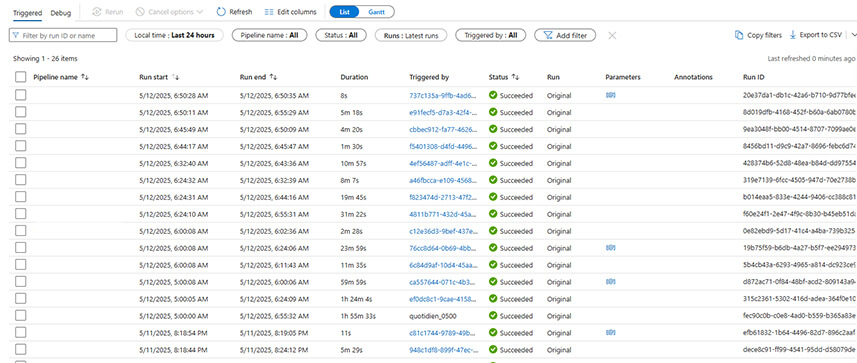Click Succeeded status icon for 8m 7s run

click(493, 180)
